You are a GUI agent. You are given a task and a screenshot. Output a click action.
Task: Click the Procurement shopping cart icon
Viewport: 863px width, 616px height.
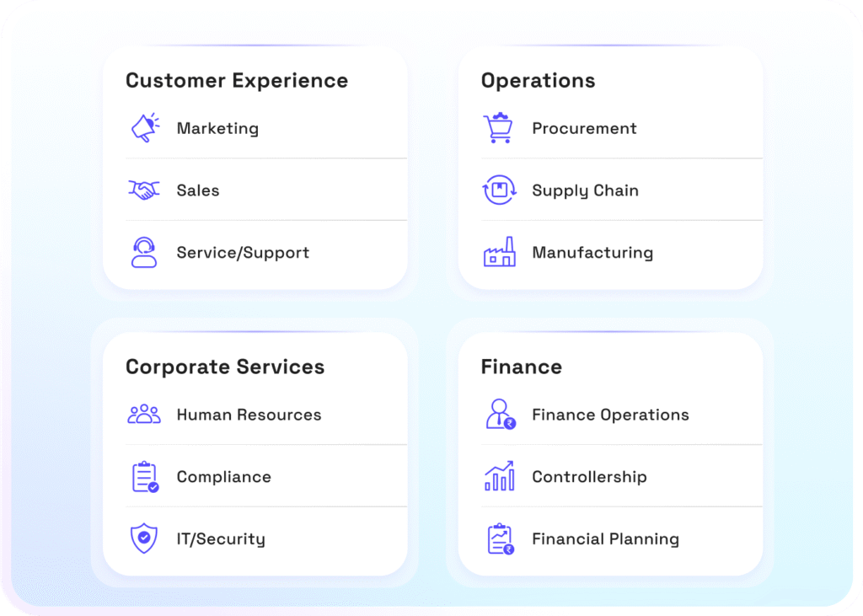[499, 128]
